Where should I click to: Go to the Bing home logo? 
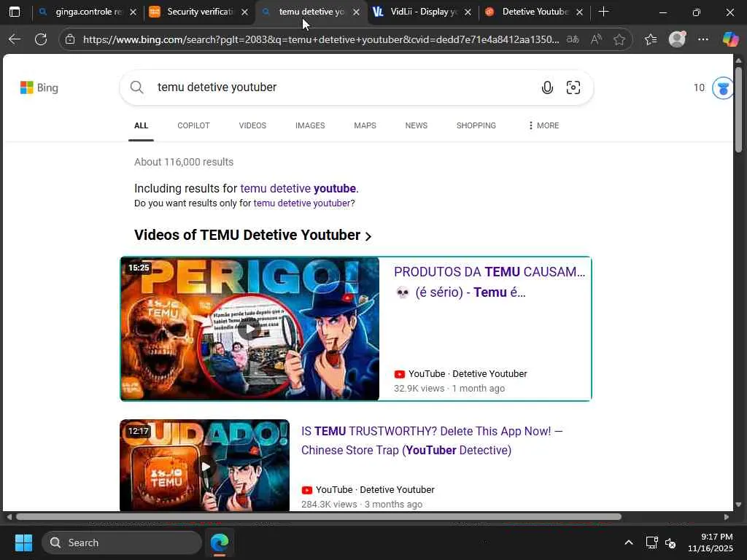[39, 87]
